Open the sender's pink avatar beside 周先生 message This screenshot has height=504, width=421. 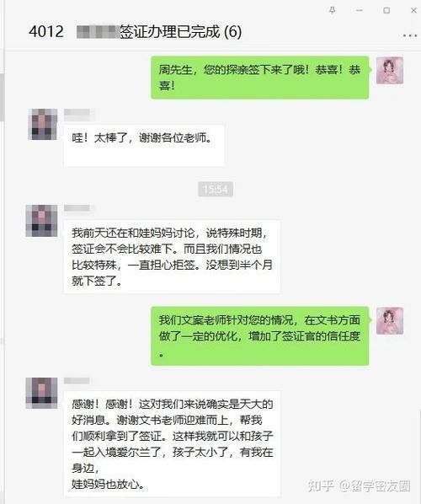[x=390, y=71]
